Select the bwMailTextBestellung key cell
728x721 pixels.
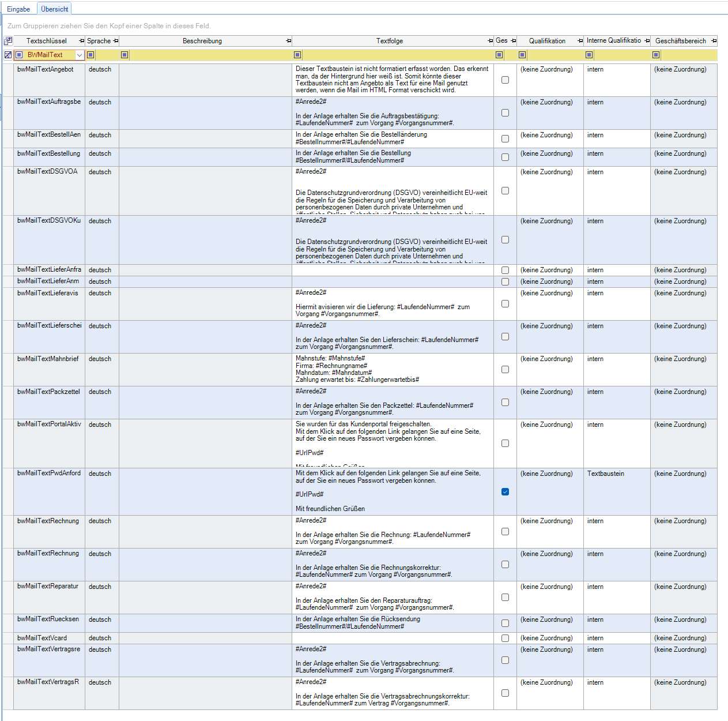click(x=49, y=157)
